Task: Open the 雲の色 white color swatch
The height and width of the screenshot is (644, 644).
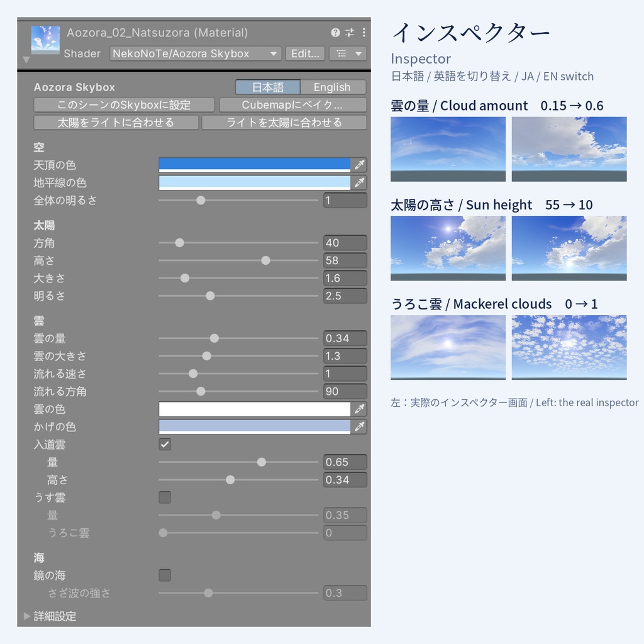Action: [x=255, y=409]
